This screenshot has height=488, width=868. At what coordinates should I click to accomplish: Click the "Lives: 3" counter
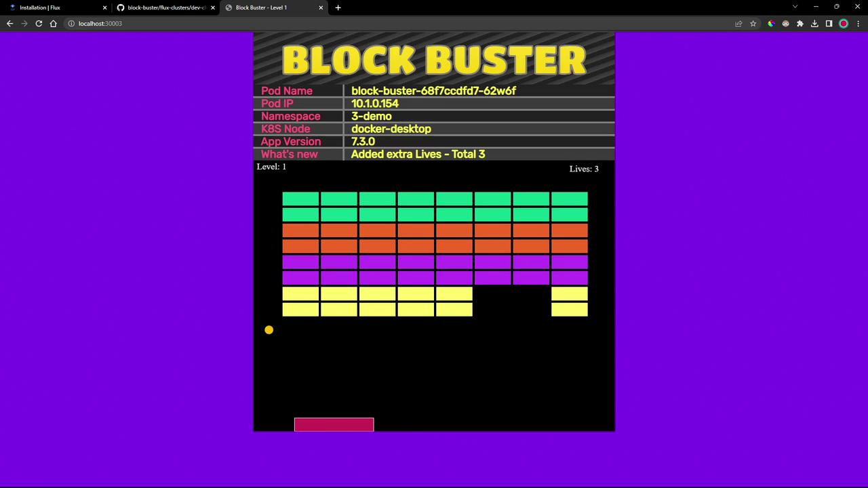pos(584,169)
